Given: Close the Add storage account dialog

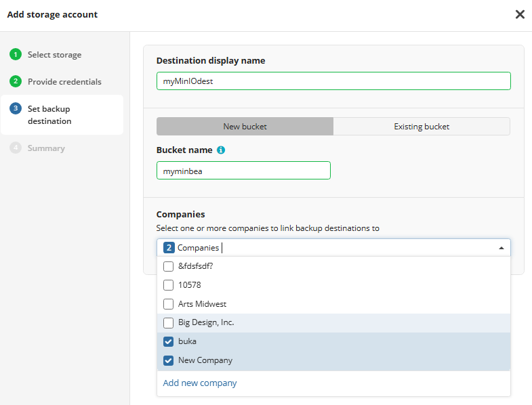Looking at the screenshot, I should pyautogui.click(x=520, y=14).
